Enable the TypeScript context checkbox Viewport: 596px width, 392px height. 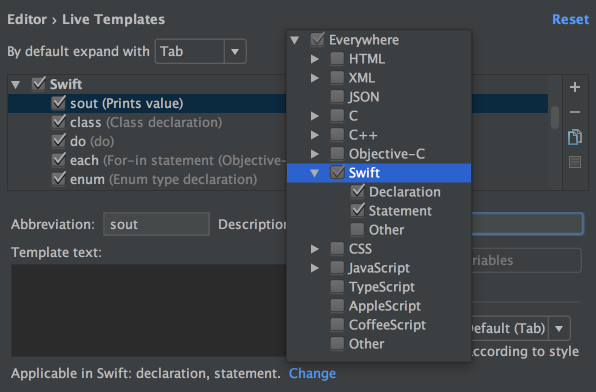coord(337,287)
